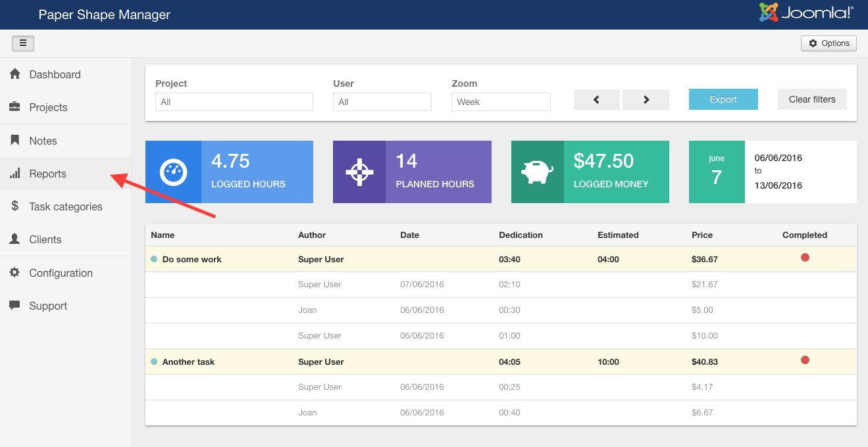This screenshot has width=868, height=447.
Task: Open Task categories in the sidebar
Action: click(66, 206)
